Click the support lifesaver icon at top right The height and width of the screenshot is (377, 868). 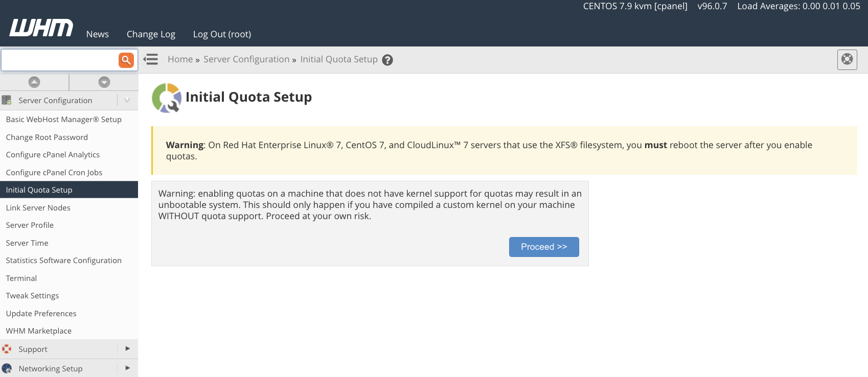[x=847, y=59]
